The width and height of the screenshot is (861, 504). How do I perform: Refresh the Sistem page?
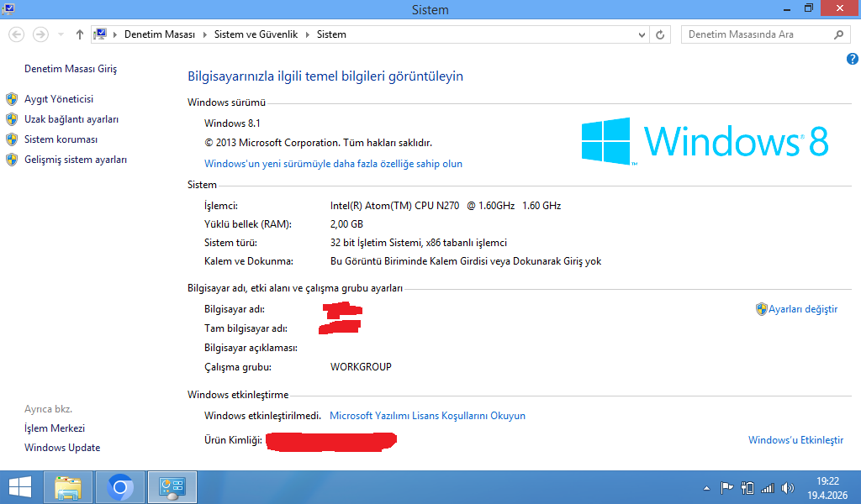pos(660,34)
